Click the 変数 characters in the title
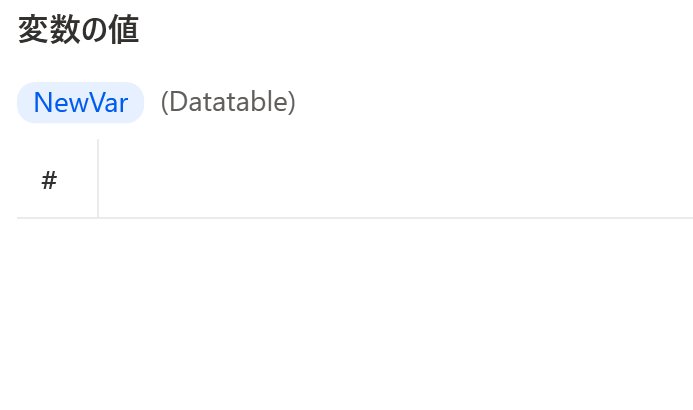The height and width of the screenshot is (410, 693). [x=49, y=30]
